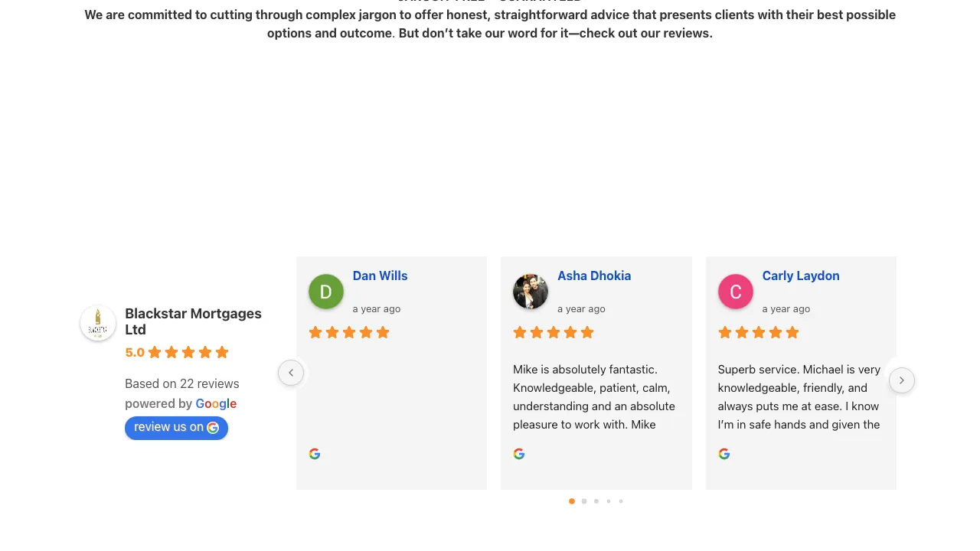The image size is (980, 551).
Task: Click the previous reviews arrow button
Action: [x=291, y=373]
